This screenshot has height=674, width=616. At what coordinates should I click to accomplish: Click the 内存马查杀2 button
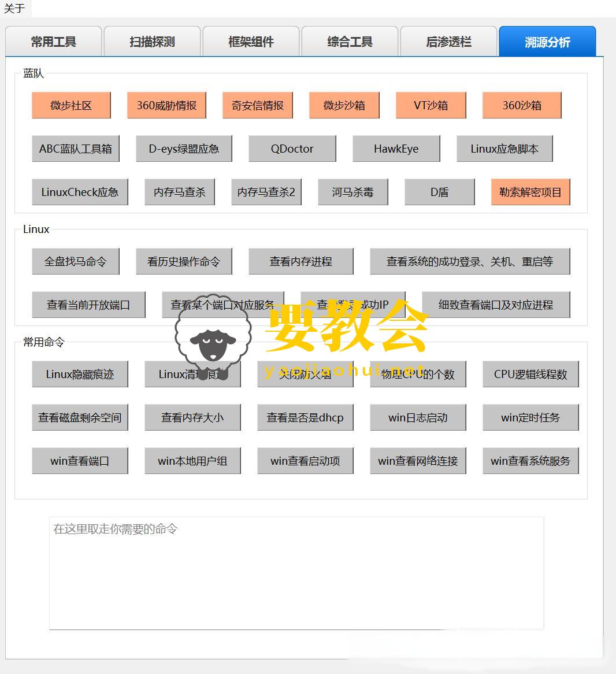point(266,192)
